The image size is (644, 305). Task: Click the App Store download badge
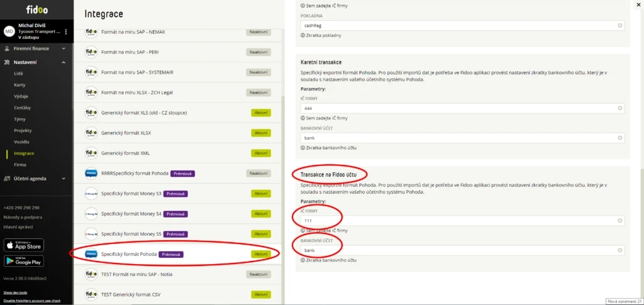[x=24, y=245]
